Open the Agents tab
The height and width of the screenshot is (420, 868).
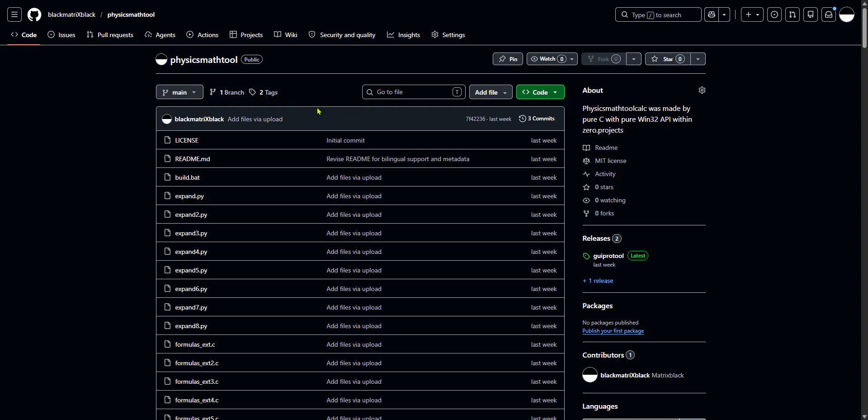coord(160,35)
